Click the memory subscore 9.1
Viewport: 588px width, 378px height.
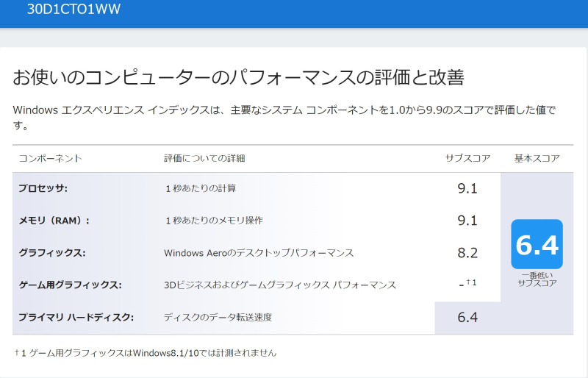(467, 221)
